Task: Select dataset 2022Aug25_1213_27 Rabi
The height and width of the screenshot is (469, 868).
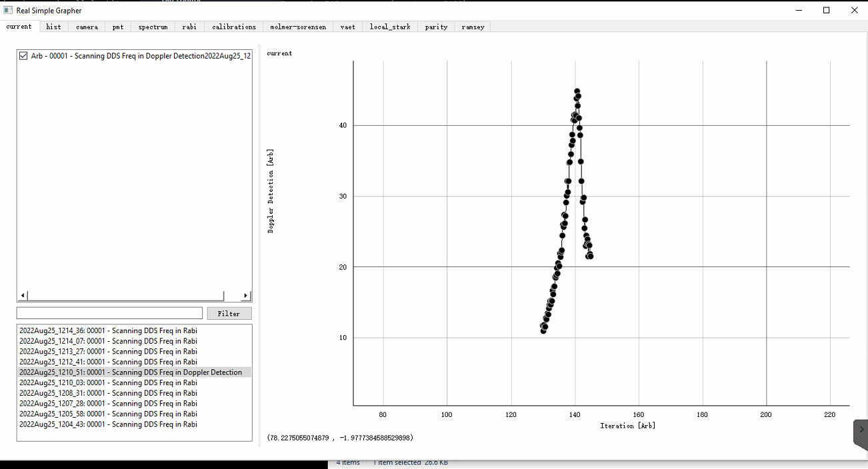Action: coord(134,351)
